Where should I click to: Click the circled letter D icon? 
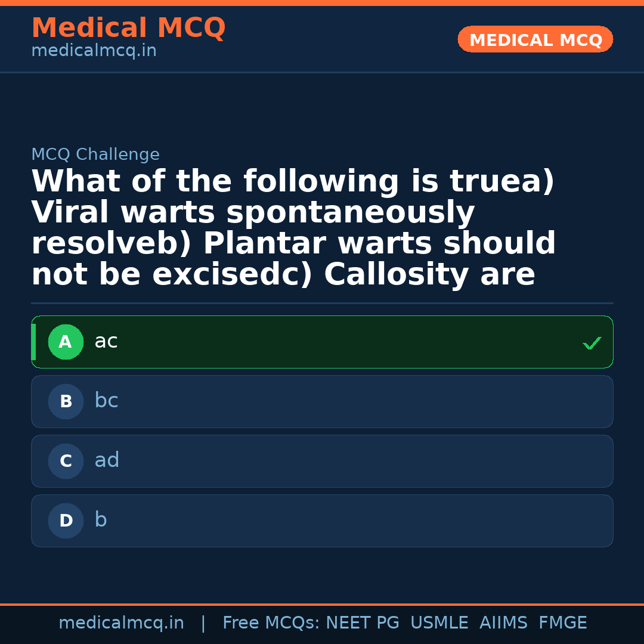(x=66, y=521)
